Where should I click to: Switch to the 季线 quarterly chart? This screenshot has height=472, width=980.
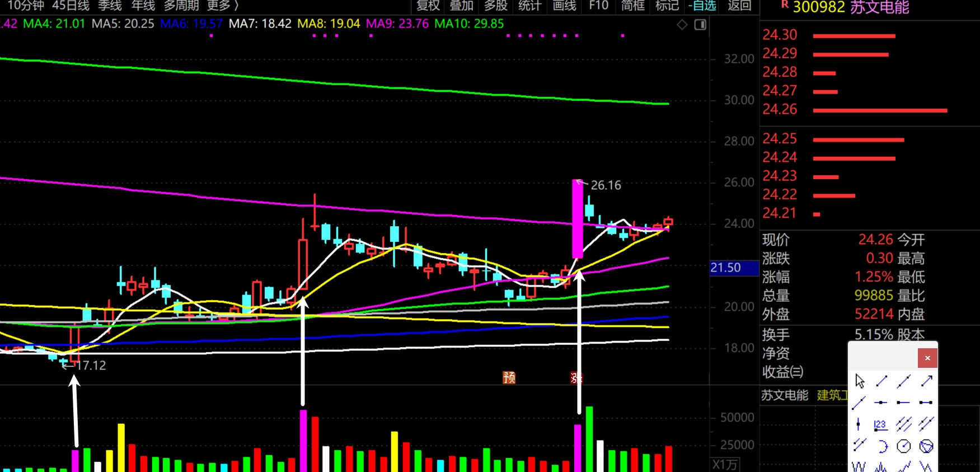tap(110, 6)
